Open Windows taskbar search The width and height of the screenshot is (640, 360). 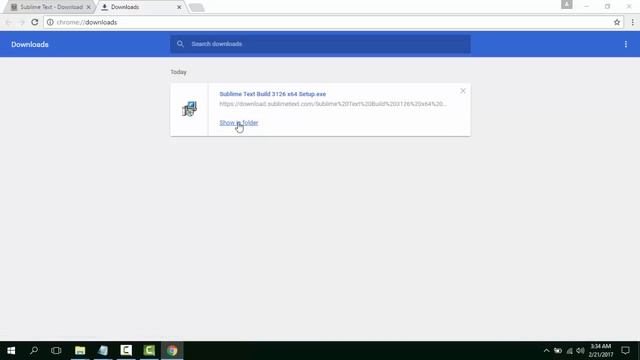(x=34, y=351)
